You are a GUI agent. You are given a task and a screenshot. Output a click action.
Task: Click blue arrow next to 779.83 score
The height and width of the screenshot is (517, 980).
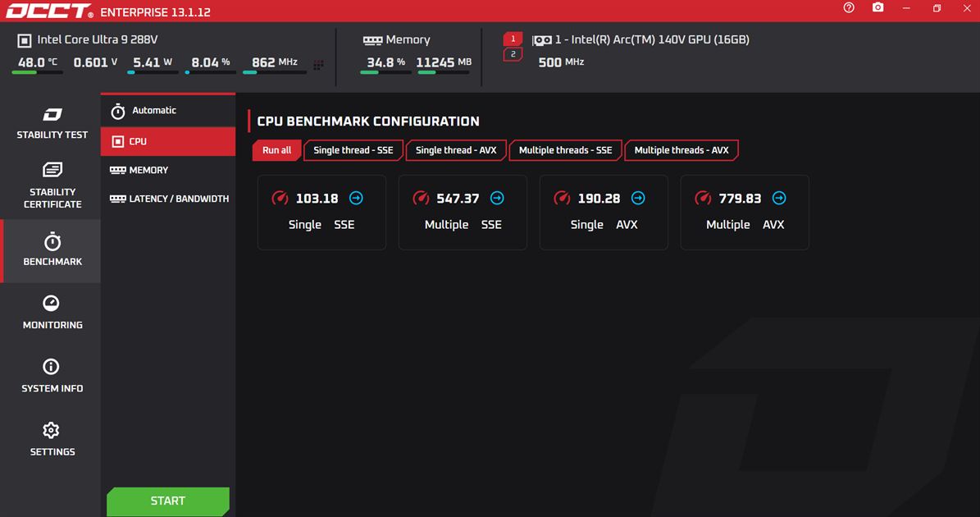(x=779, y=198)
